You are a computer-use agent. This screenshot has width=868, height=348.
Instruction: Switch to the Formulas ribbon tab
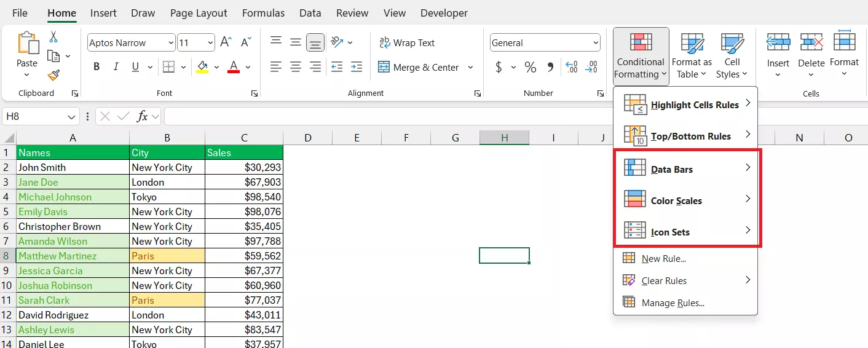pyautogui.click(x=263, y=13)
